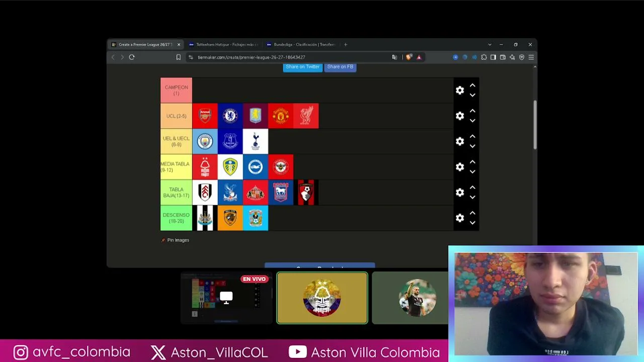Select the Sunderland crest
This screenshot has width=644, height=362.
pyautogui.click(x=255, y=193)
